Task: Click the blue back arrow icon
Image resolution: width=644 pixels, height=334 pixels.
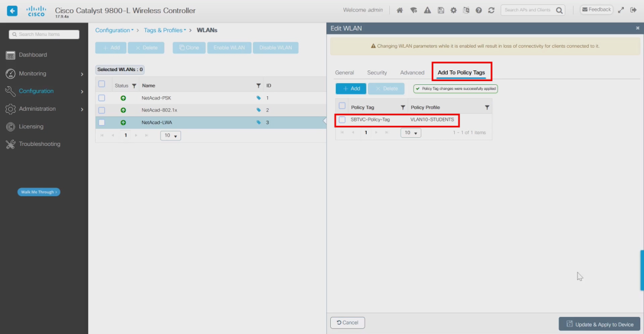Action: click(13, 11)
